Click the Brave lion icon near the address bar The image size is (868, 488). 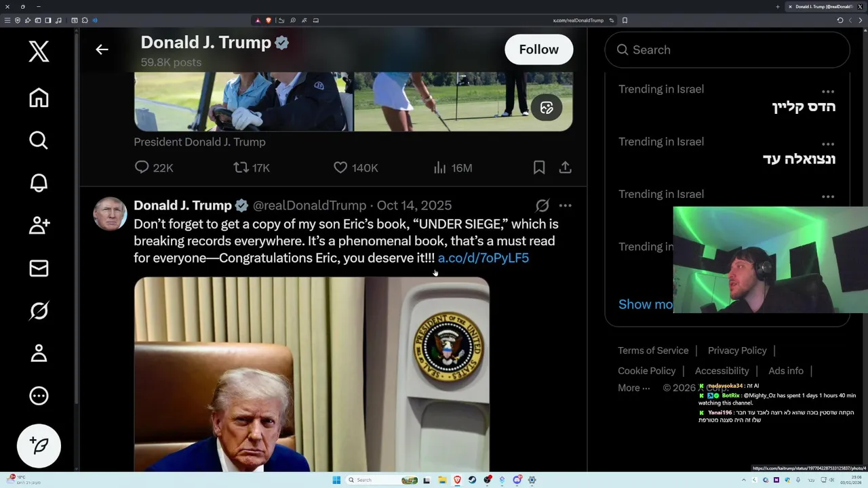[x=269, y=20]
